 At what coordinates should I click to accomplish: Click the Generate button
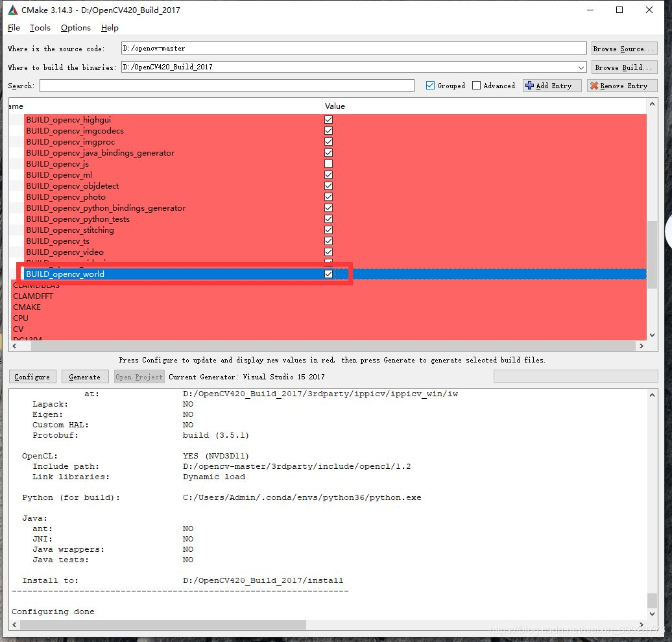coord(84,377)
